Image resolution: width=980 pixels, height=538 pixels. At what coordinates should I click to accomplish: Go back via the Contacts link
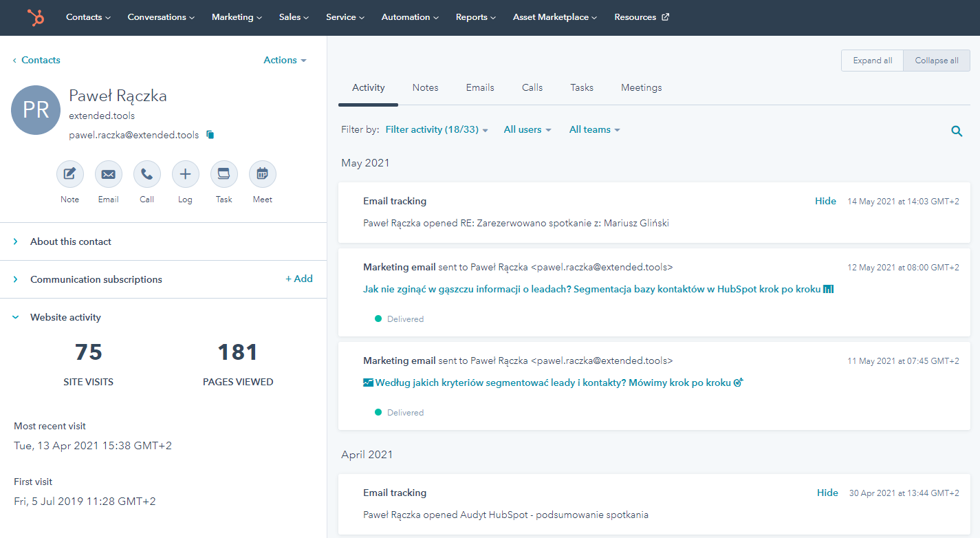tap(36, 60)
